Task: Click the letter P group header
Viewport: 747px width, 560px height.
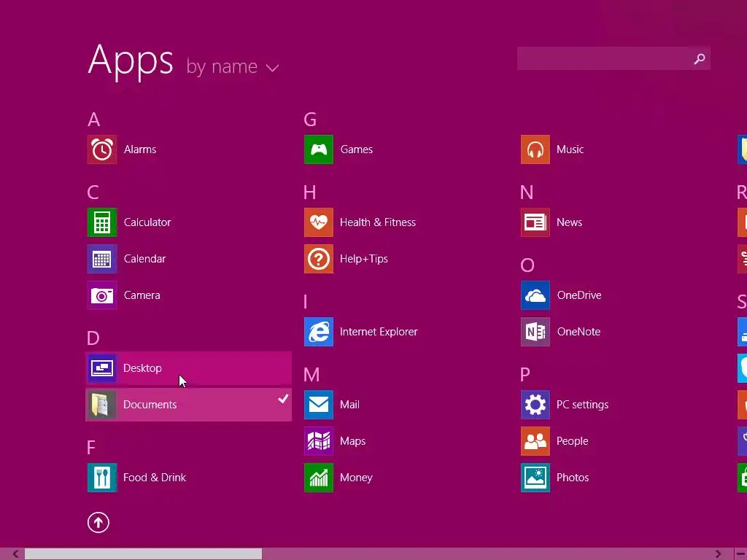Action: (x=525, y=375)
